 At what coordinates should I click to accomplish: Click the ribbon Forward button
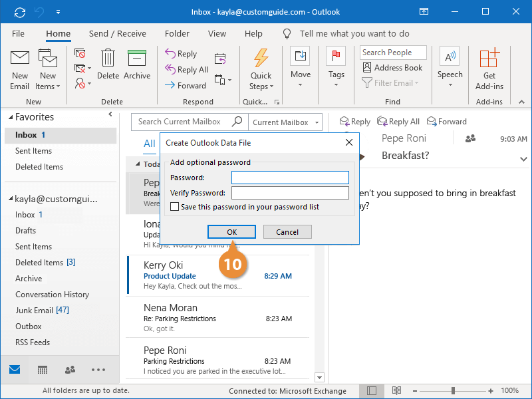click(186, 86)
